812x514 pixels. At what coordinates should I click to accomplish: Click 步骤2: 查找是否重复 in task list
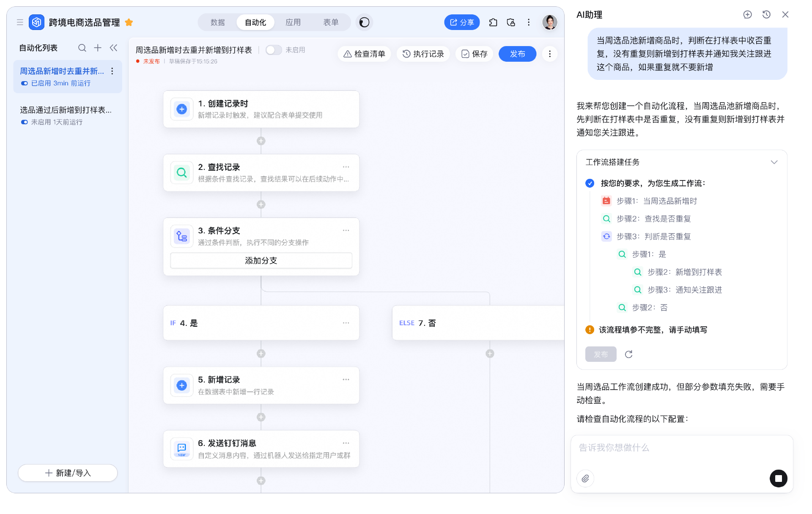click(x=653, y=219)
